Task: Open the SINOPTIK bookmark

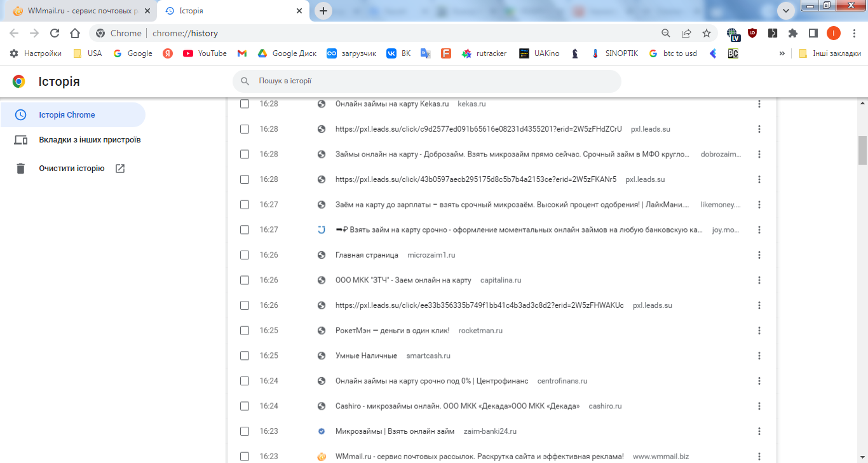Action: 614,53
